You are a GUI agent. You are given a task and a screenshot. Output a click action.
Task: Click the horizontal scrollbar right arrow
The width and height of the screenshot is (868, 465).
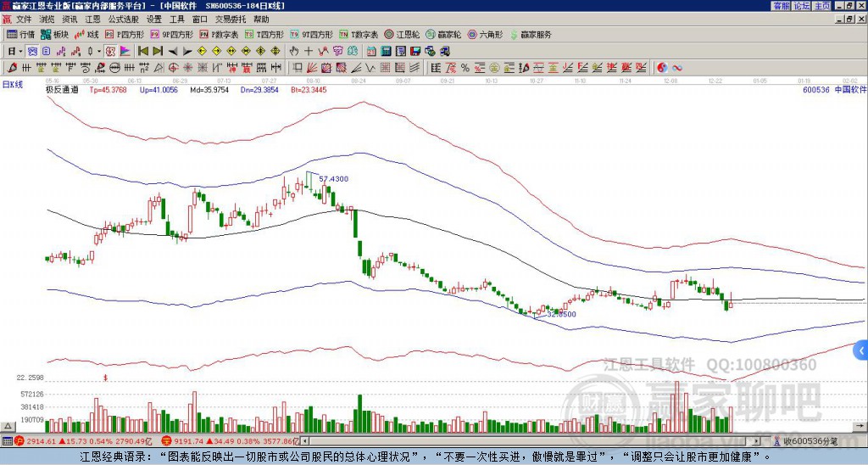757,441
